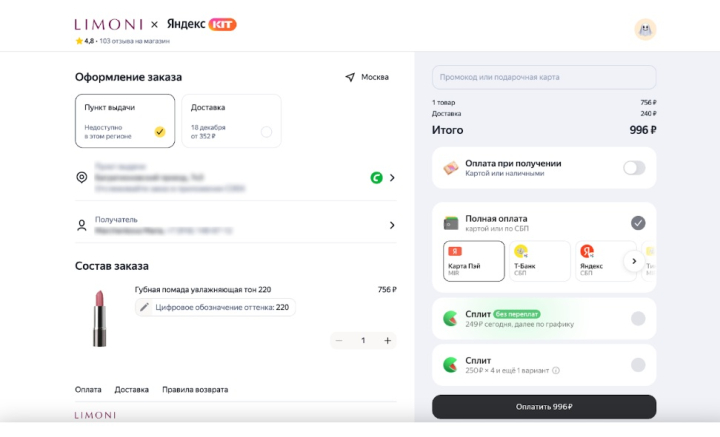
Task: Enable Оплата при получении toggle
Action: (x=634, y=168)
